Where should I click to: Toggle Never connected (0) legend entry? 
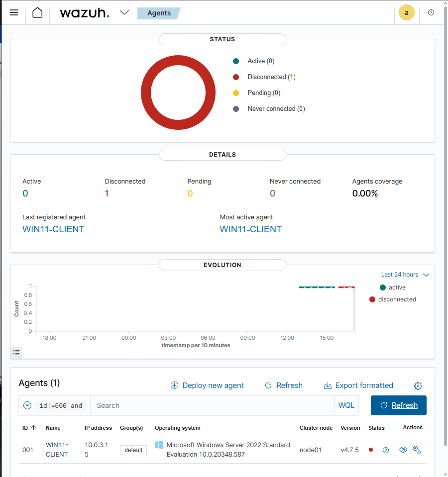(x=269, y=108)
